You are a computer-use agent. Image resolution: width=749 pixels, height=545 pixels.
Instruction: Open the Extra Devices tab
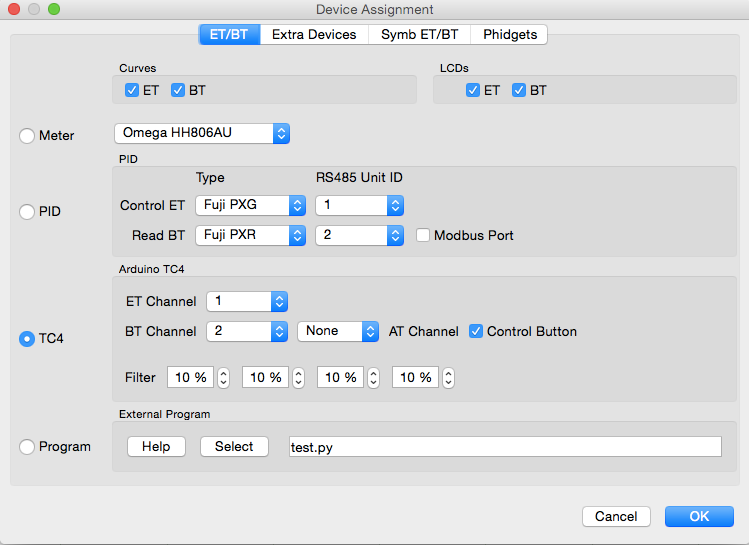point(314,34)
